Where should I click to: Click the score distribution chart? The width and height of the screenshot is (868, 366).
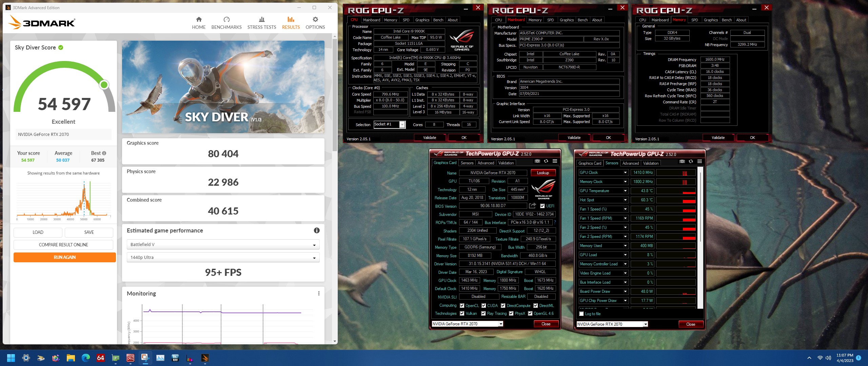[x=63, y=201]
